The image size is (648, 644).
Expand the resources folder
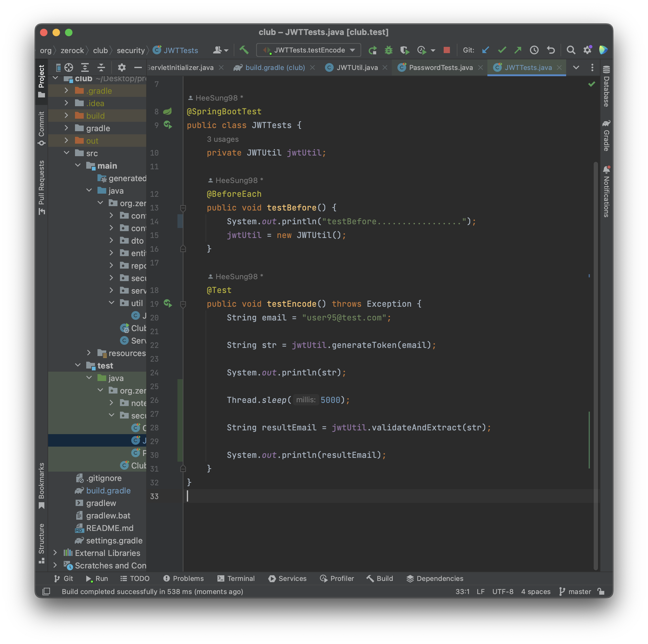click(89, 353)
